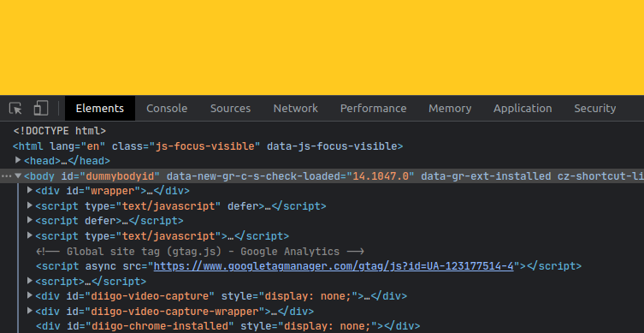This screenshot has height=333, width=644.
Task: Select the DOCTYPE html line
Action: click(x=60, y=131)
